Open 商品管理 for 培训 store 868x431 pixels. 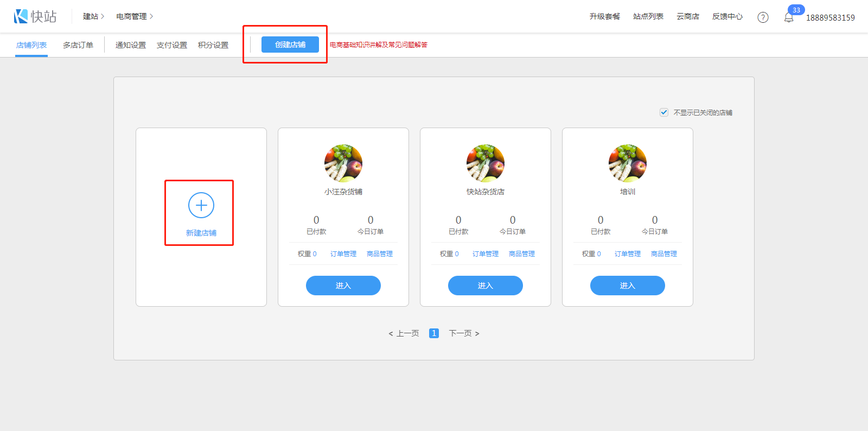pos(664,253)
